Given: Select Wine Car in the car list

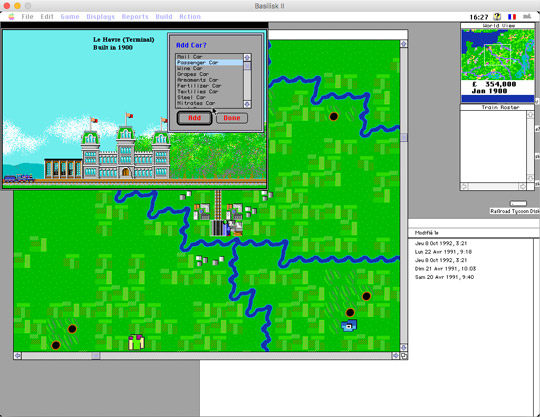Looking at the screenshot, I should click(x=209, y=69).
